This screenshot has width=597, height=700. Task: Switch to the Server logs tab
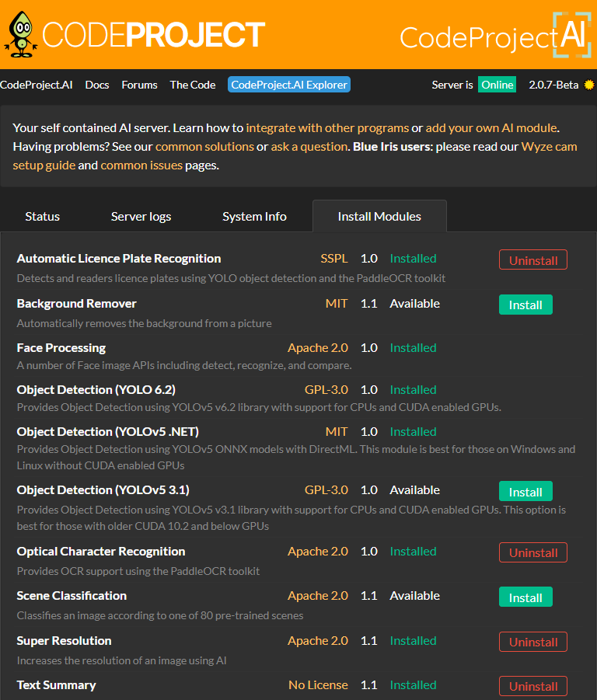tap(141, 217)
